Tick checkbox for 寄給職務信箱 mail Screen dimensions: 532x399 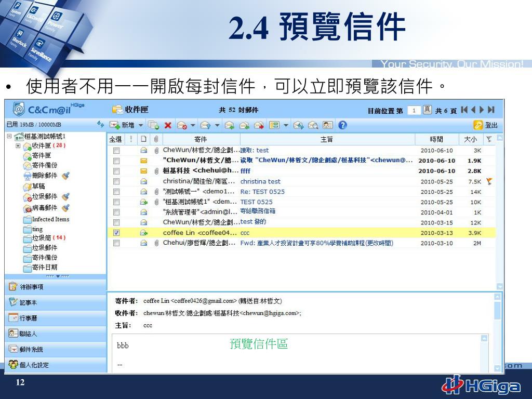[116, 212]
